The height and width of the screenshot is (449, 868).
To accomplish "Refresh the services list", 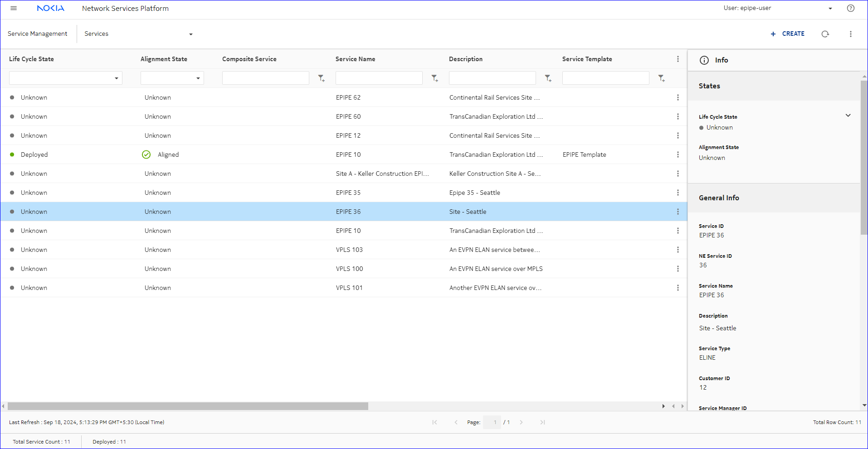I will tap(825, 34).
